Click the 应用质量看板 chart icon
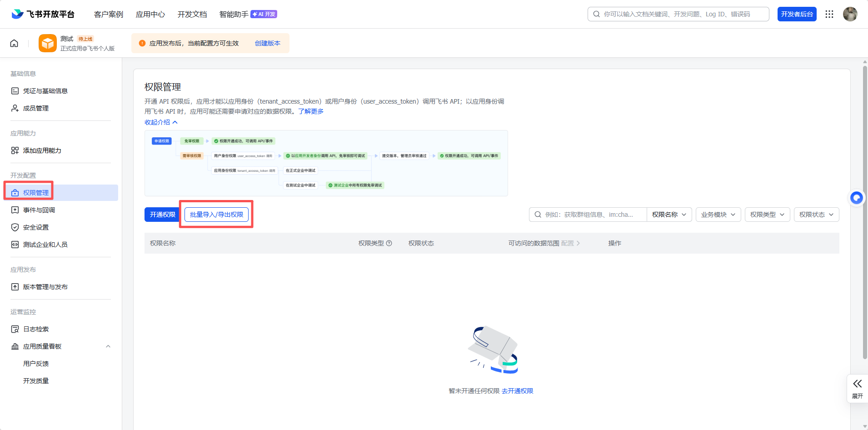868x430 pixels. 15,346
